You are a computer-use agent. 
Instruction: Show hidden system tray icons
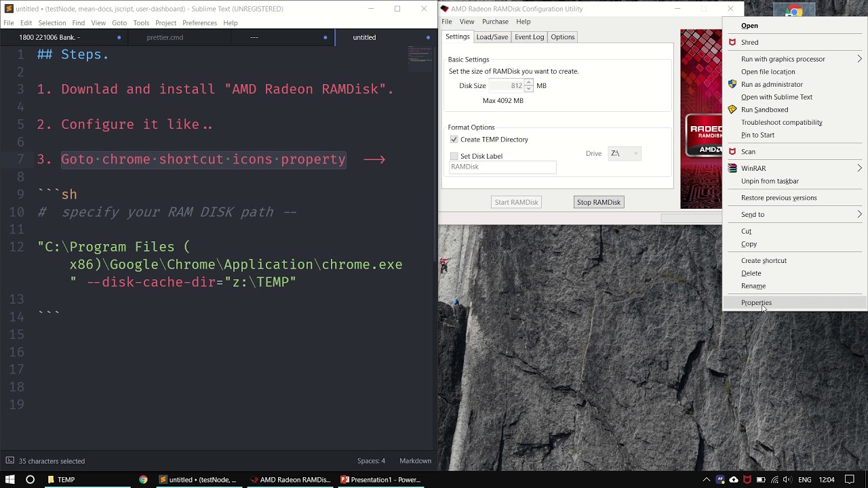click(x=706, y=479)
